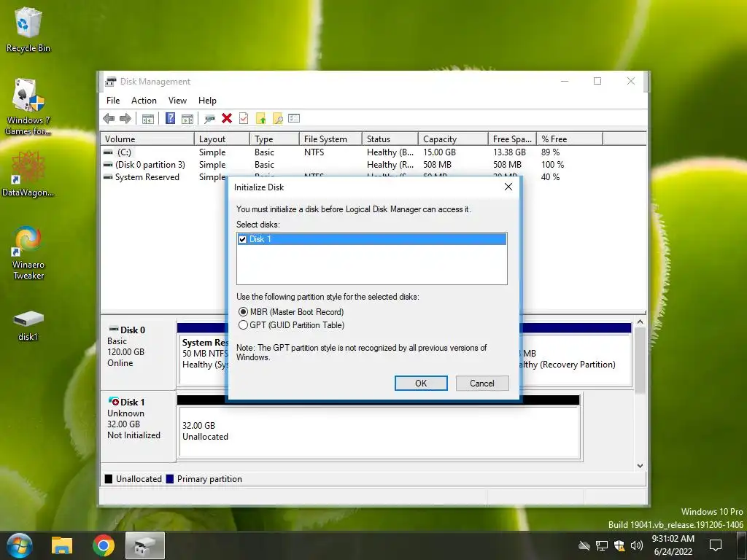
Task: Select the (Disk 0 partition 3) row
Action: tap(373, 165)
